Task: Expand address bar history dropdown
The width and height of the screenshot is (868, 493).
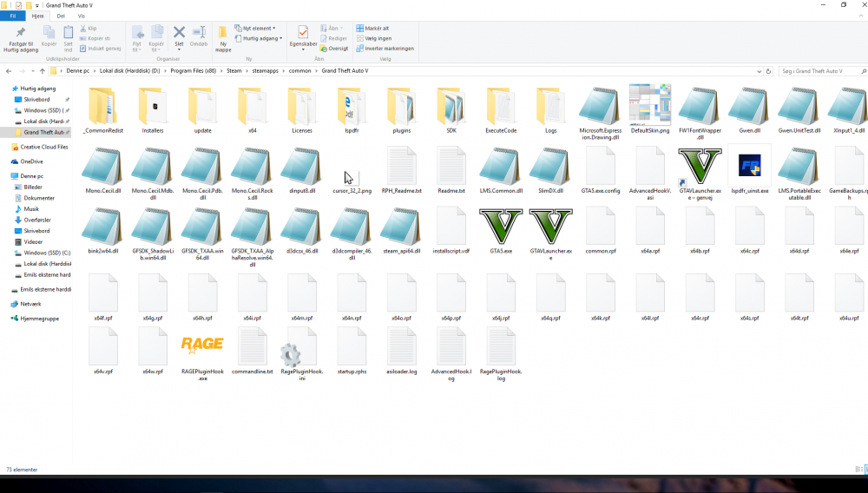Action: 759,71
